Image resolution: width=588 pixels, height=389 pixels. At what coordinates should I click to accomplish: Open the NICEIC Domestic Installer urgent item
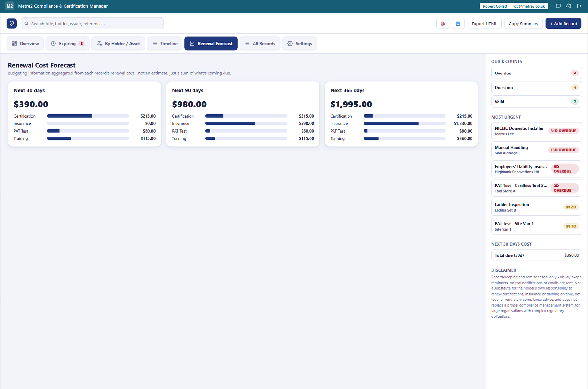click(x=536, y=131)
